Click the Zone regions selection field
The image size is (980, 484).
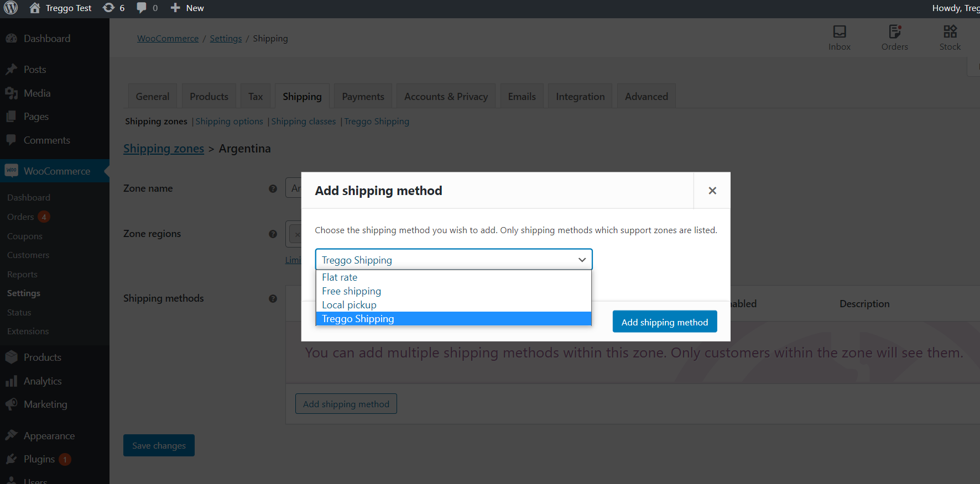tap(294, 234)
